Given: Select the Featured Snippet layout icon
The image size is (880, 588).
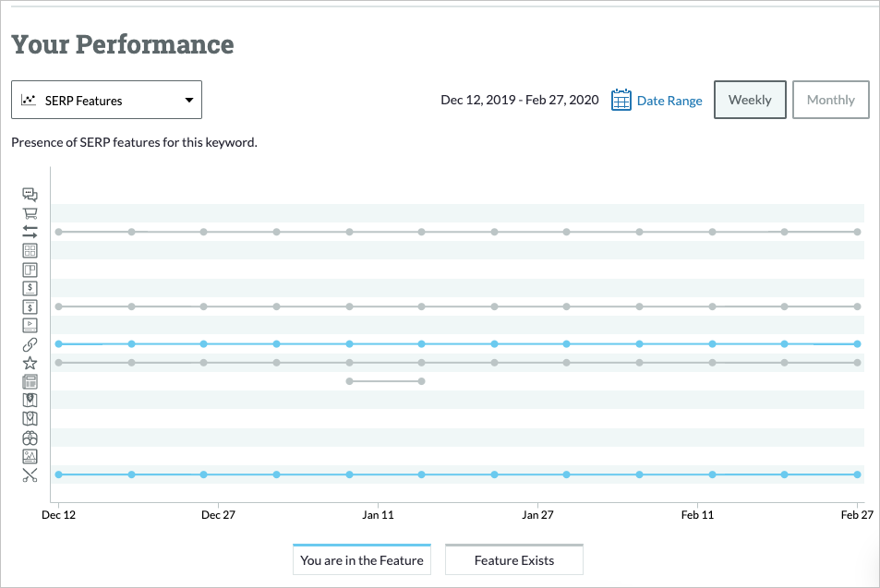Looking at the screenshot, I should [x=30, y=269].
